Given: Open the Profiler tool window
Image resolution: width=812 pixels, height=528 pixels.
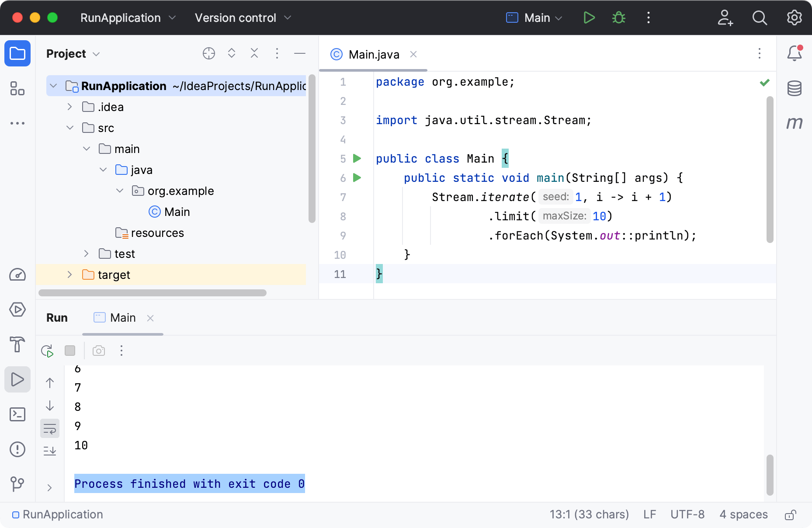Looking at the screenshot, I should pos(17,274).
